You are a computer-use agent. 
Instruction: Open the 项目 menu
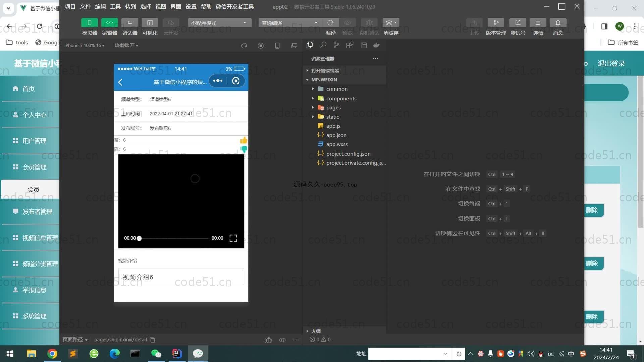click(x=70, y=7)
